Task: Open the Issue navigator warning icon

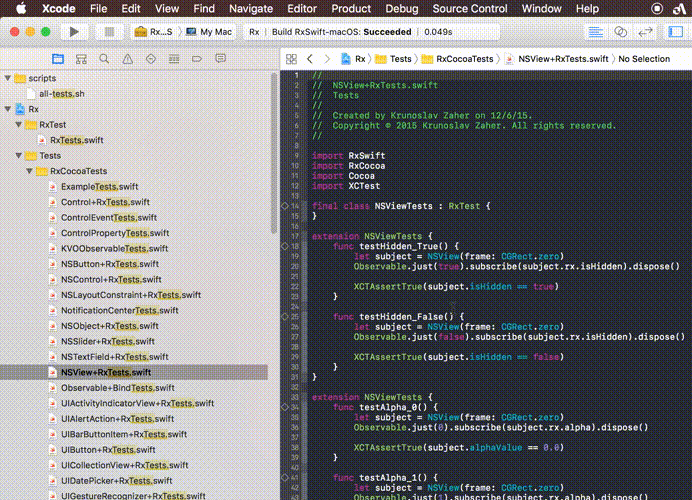Action: [x=128, y=59]
